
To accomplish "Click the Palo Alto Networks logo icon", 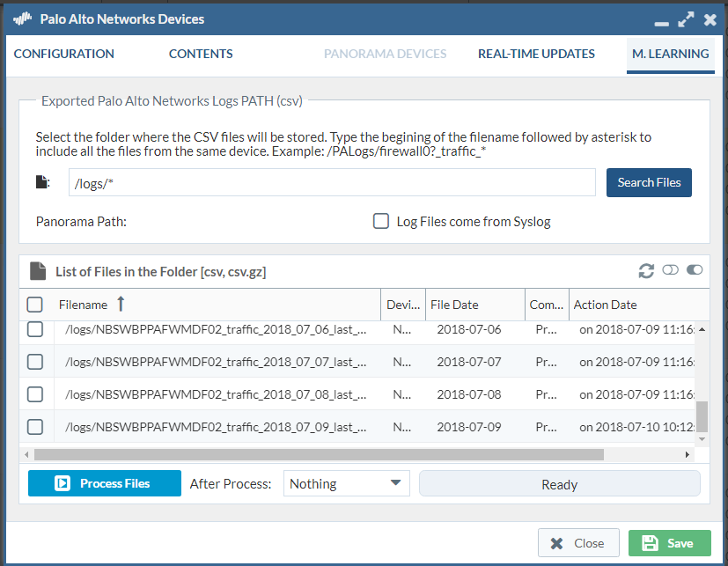I will [x=23, y=18].
